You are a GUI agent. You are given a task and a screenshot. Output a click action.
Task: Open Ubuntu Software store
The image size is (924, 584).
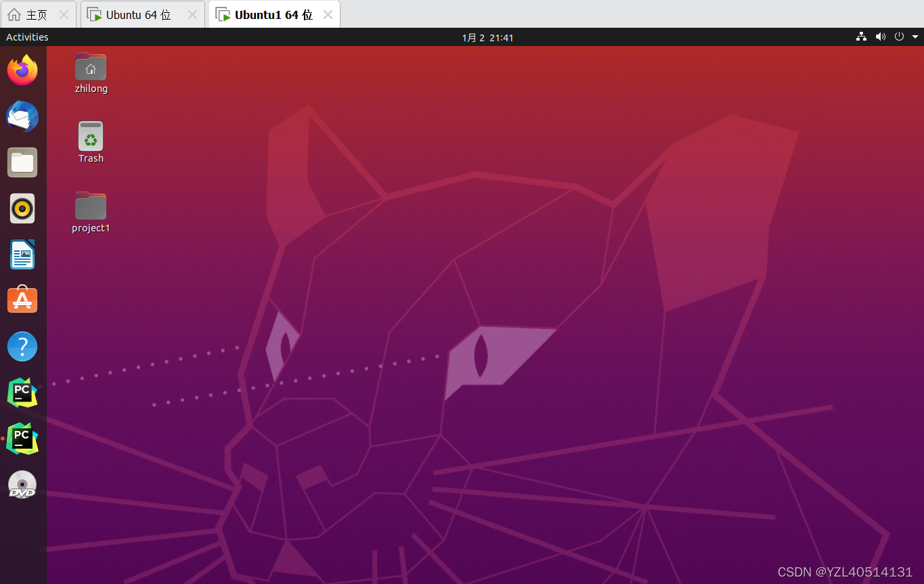(22, 300)
